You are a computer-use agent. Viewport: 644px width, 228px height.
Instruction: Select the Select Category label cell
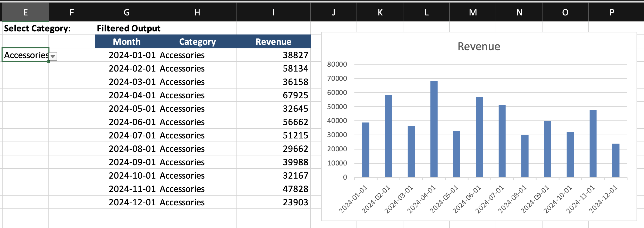(x=37, y=28)
